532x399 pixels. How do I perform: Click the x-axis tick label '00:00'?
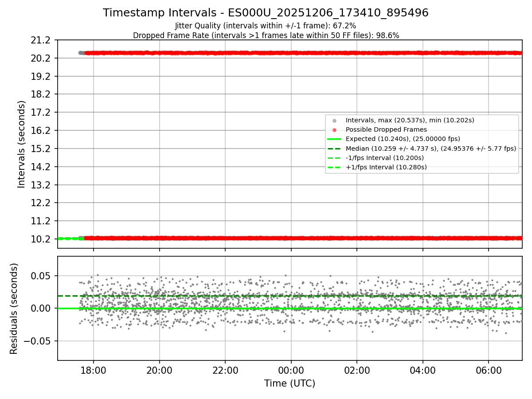coord(291,370)
